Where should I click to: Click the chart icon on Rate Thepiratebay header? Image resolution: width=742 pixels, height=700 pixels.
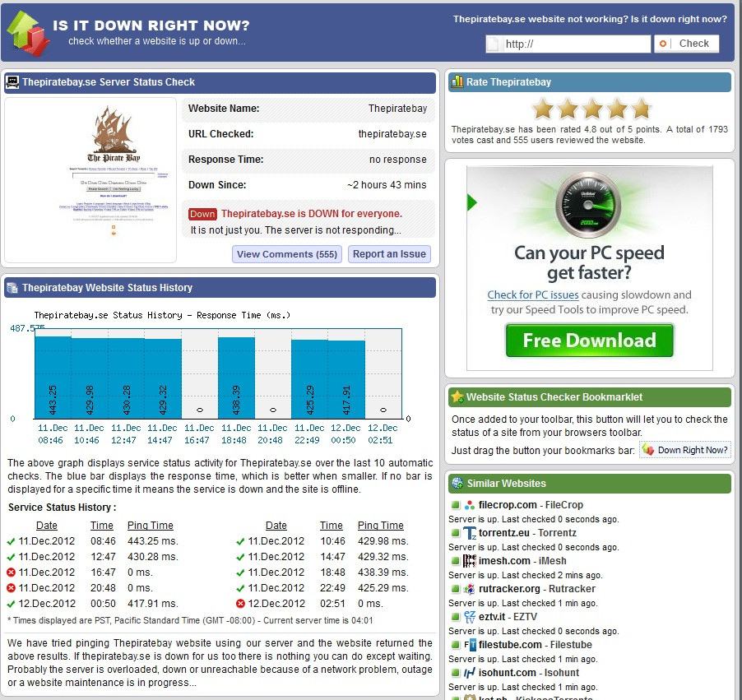pyautogui.click(x=457, y=82)
